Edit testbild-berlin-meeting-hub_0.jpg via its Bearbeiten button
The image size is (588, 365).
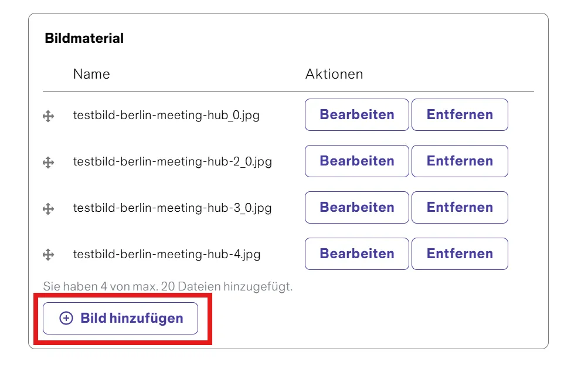tap(356, 114)
